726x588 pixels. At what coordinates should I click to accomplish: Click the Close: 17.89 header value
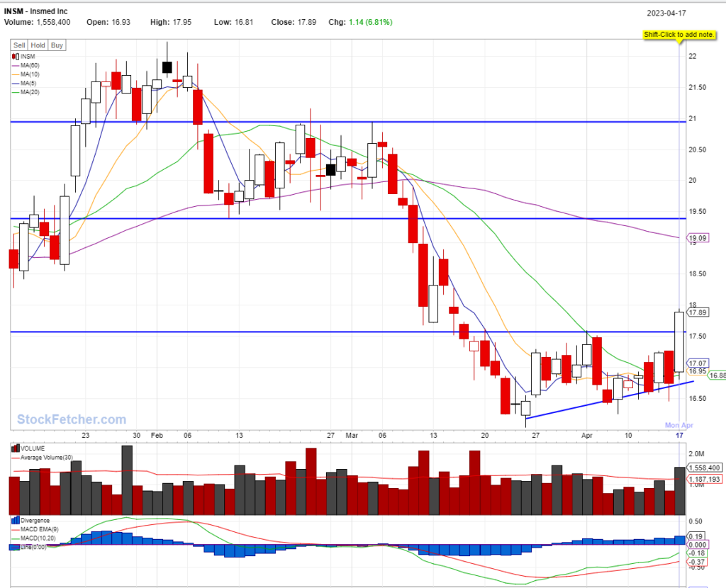pyautogui.click(x=294, y=22)
